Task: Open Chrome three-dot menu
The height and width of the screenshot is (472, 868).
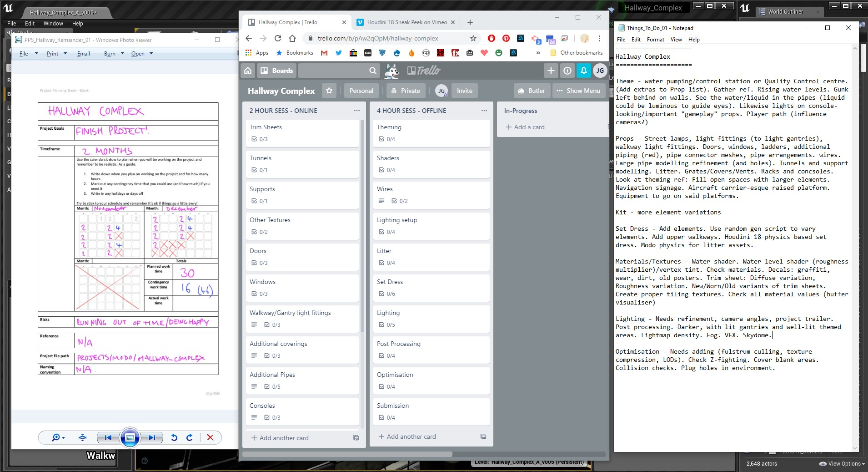Action: coord(600,38)
